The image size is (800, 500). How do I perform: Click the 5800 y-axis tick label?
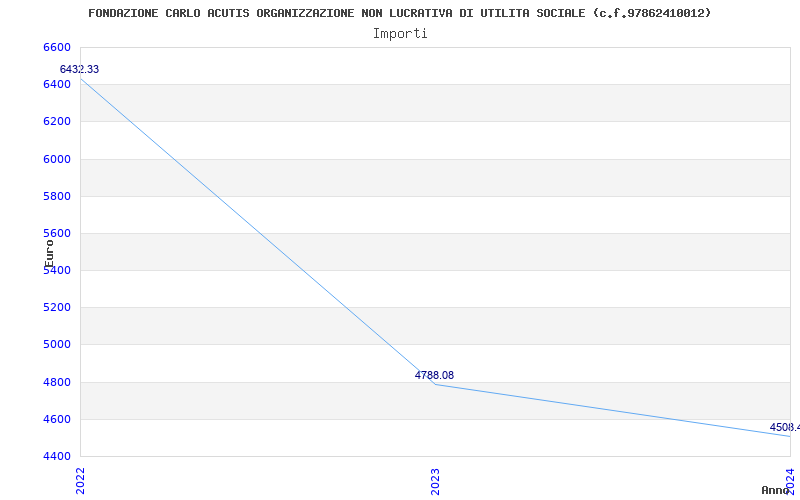[x=57, y=196]
